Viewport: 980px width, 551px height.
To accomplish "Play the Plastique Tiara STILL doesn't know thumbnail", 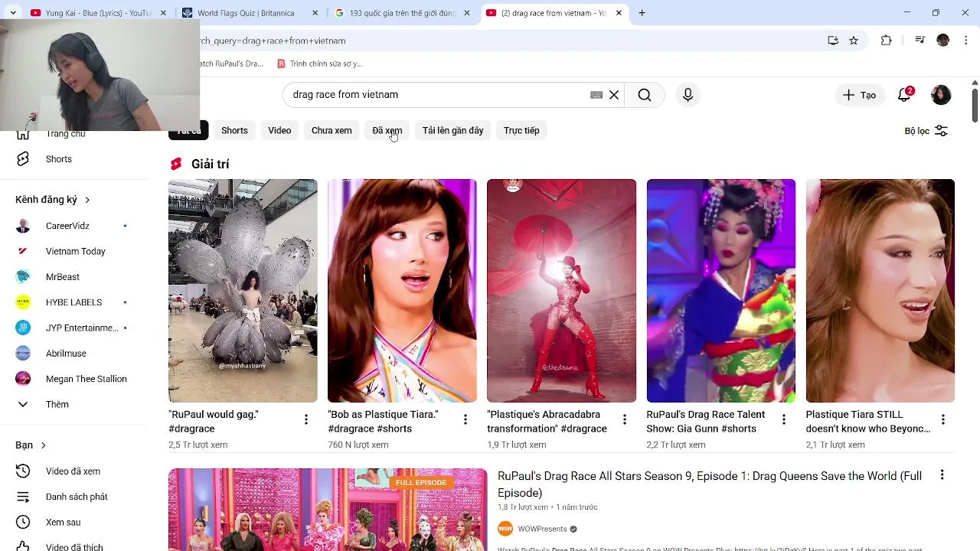I will tap(880, 291).
